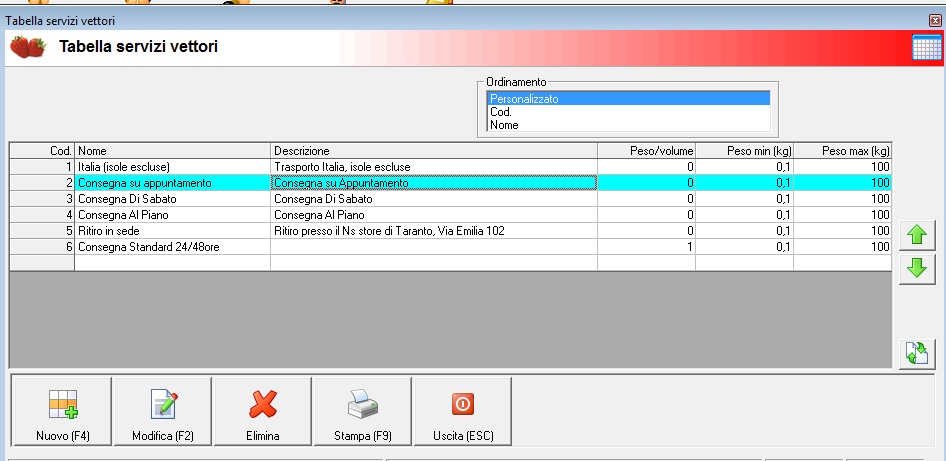Click Peso min 0,1 in Italia row
The image size is (946, 461).
click(744, 167)
